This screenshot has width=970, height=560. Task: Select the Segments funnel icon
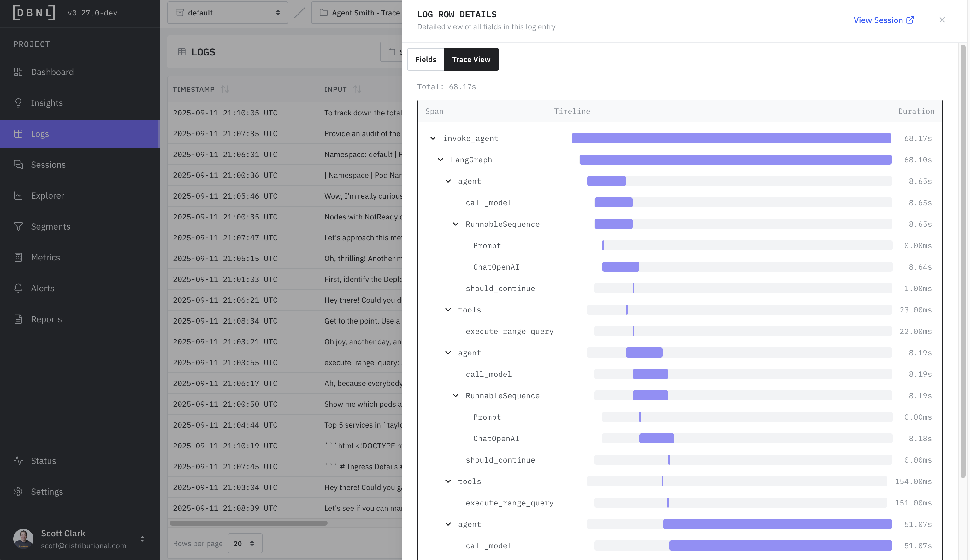18,226
